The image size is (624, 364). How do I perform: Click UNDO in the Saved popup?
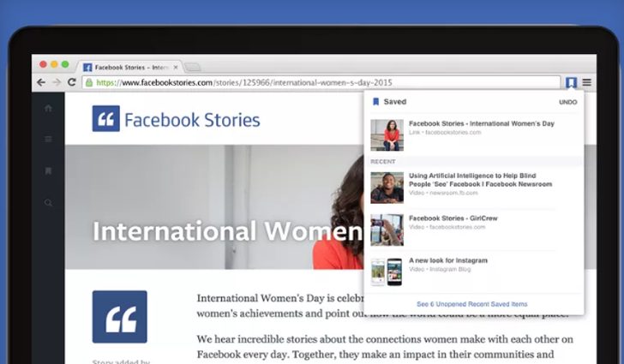568,102
